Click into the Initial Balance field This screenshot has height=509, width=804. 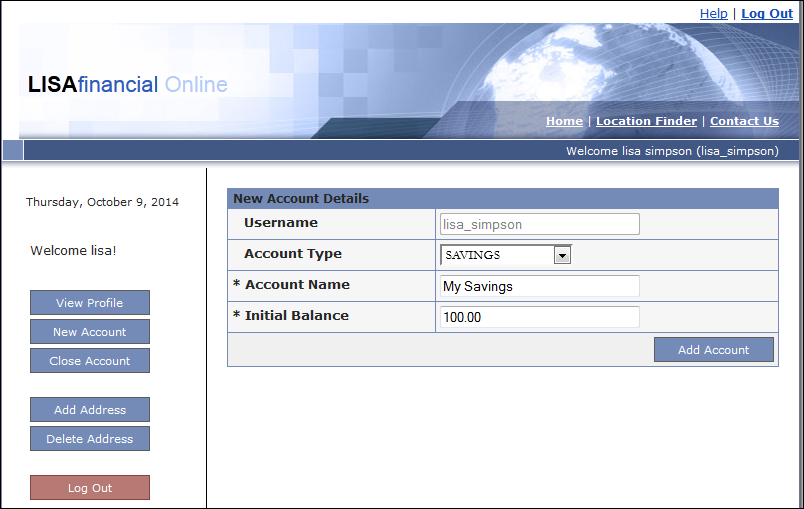point(539,317)
